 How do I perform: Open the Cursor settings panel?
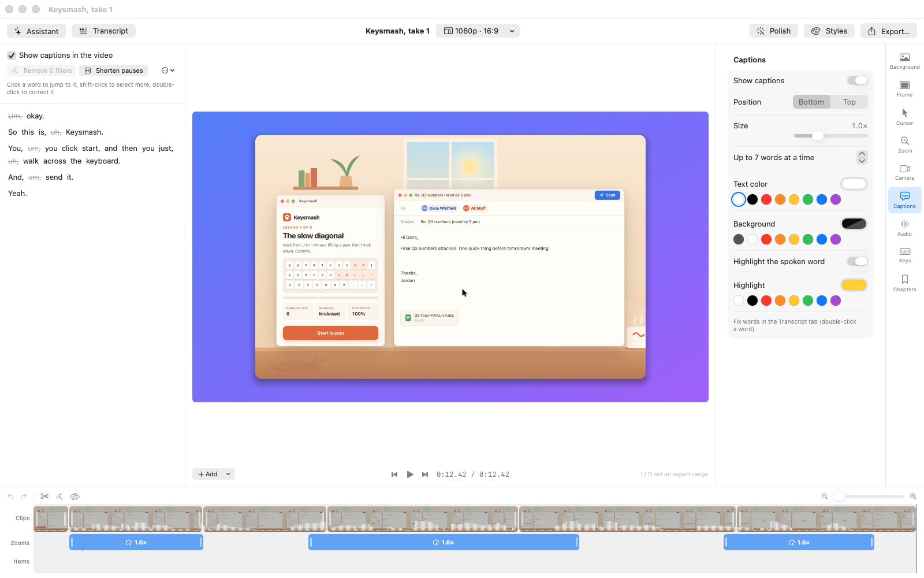pos(904,117)
